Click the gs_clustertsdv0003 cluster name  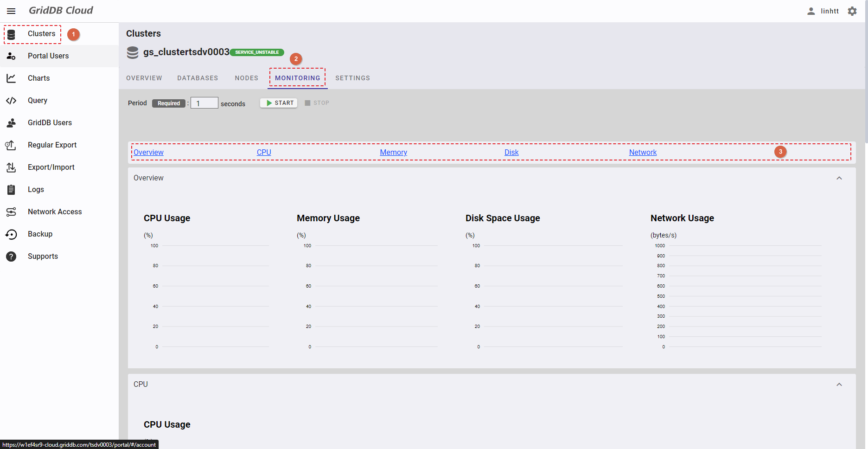click(x=186, y=52)
